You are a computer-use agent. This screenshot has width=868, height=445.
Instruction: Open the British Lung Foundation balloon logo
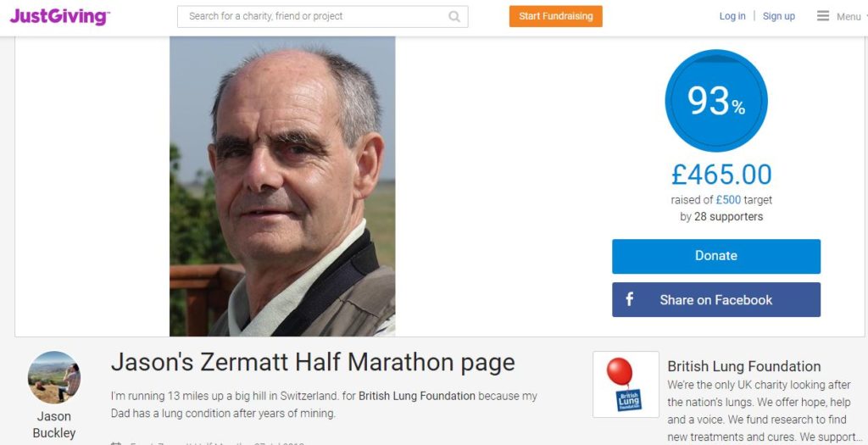coord(626,384)
